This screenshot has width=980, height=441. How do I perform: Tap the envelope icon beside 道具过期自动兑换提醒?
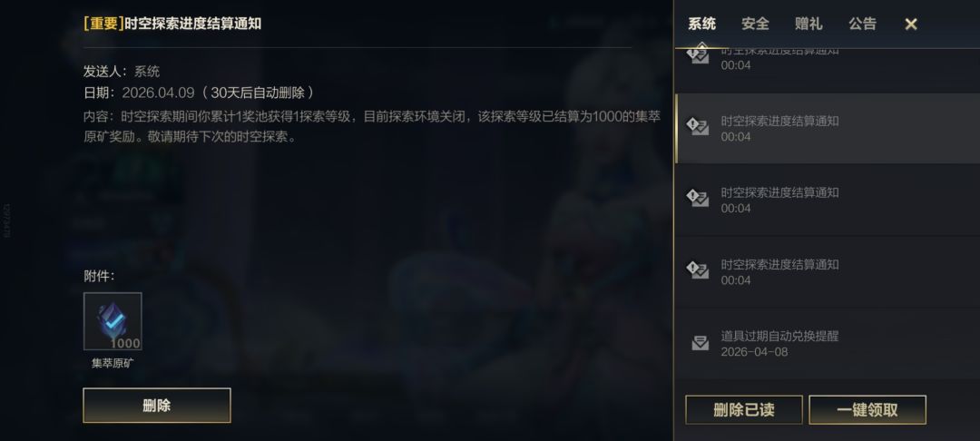(700, 343)
